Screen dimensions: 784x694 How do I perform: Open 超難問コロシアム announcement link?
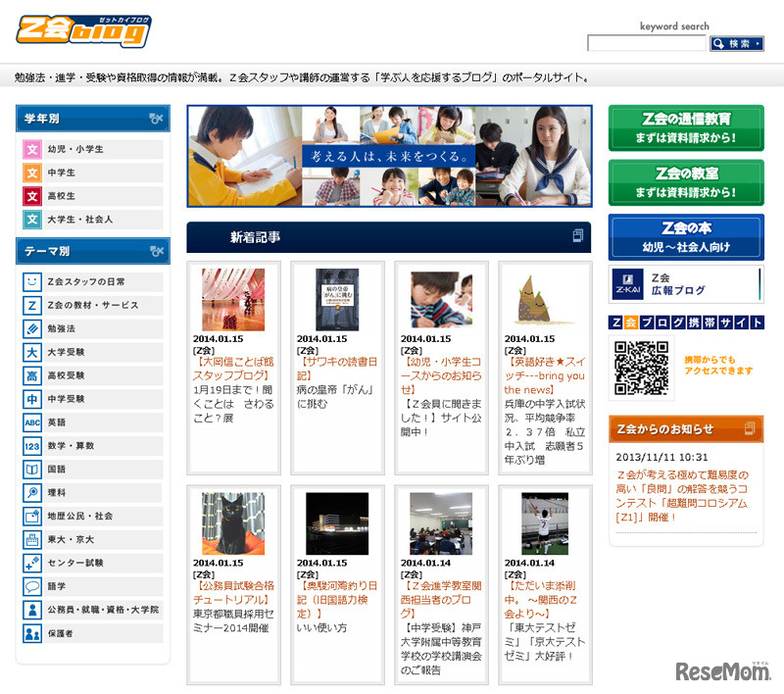point(682,496)
